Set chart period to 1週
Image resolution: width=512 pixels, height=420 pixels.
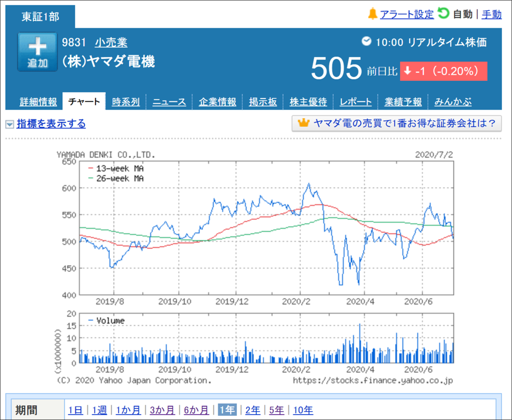tap(99, 410)
